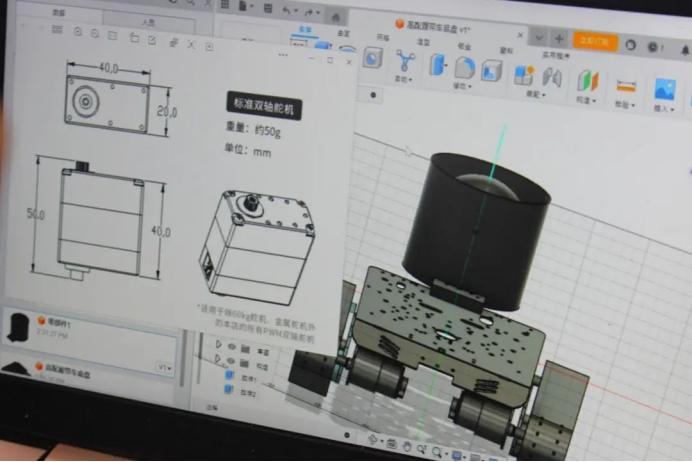Switch to the mesh ribbon tab
The image size is (692, 462).
pos(383,38)
